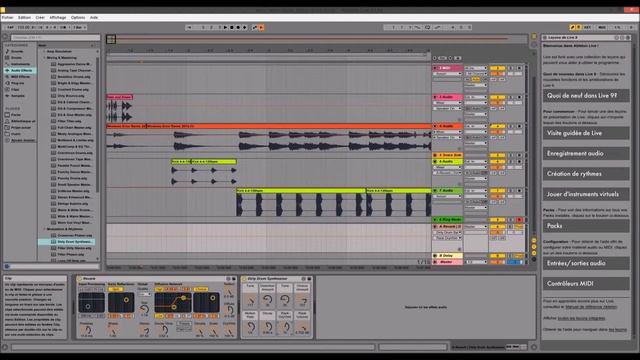Open the Options menu
Image resolution: width=640 pixels, height=360 pixels.
(x=78, y=18)
